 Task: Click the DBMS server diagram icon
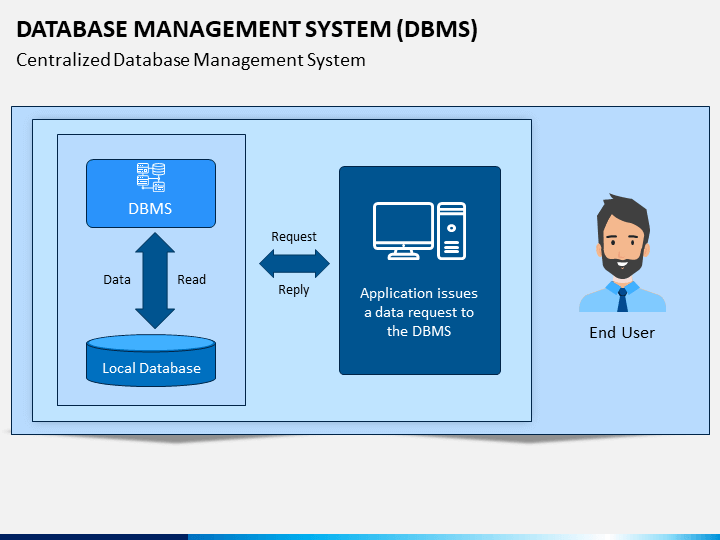151,177
